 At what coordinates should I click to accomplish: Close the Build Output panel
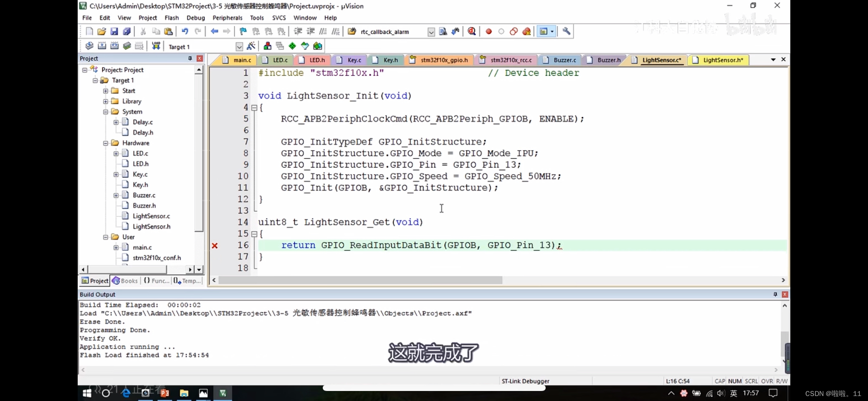785,294
